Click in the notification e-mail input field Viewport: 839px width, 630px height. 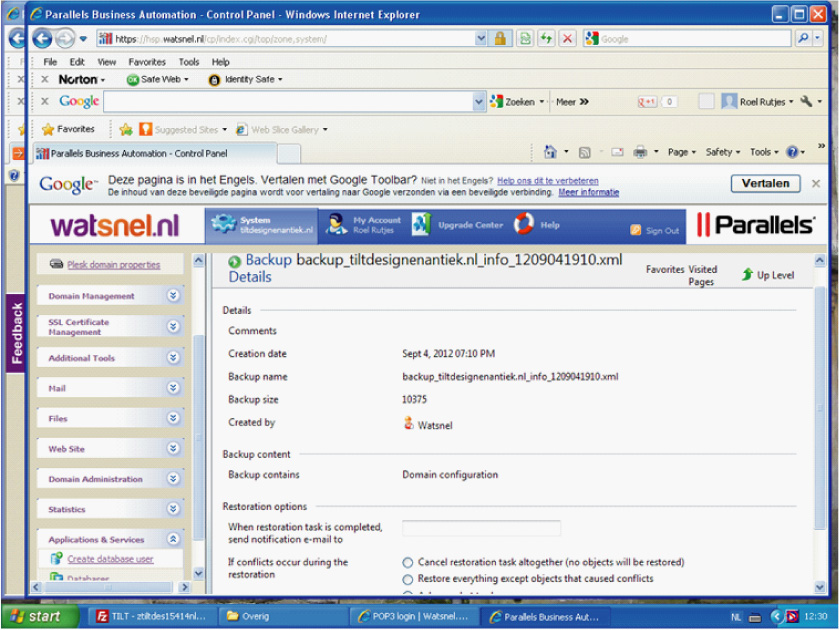[x=481, y=528]
